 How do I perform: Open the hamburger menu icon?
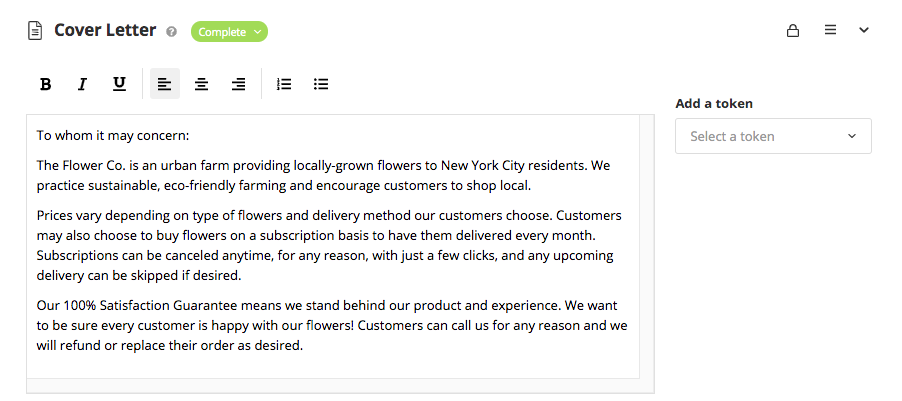(x=830, y=31)
